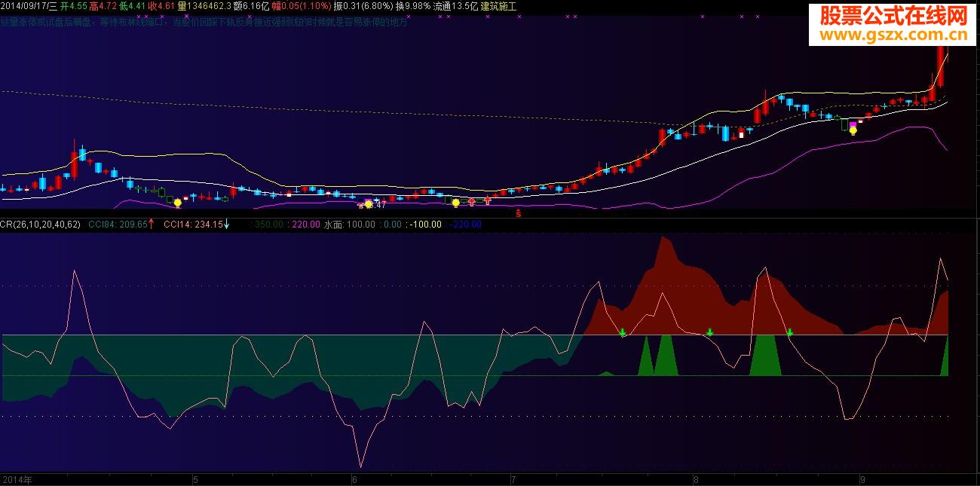980x486 pixels.
Task: Click the open price 开4.55
Action: [73, 6]
